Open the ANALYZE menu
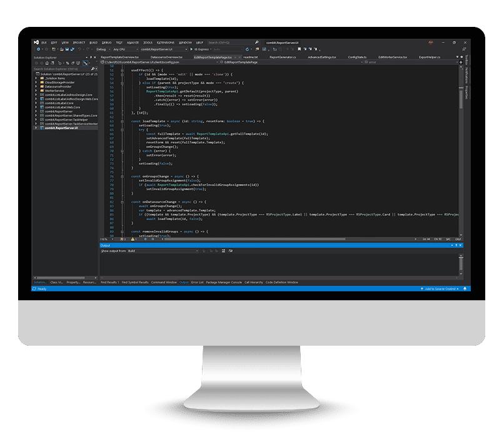 (133, 43)
